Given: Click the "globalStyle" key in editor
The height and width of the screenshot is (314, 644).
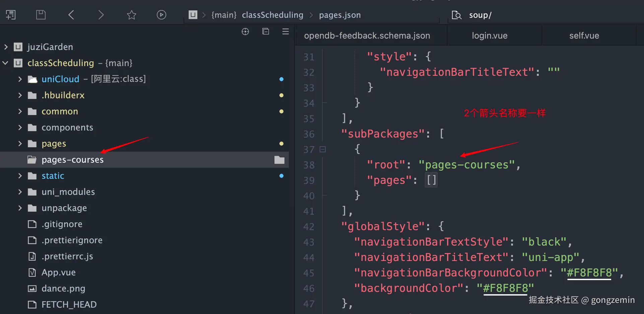Looking at the screenshot, I should tap(383, 226).
